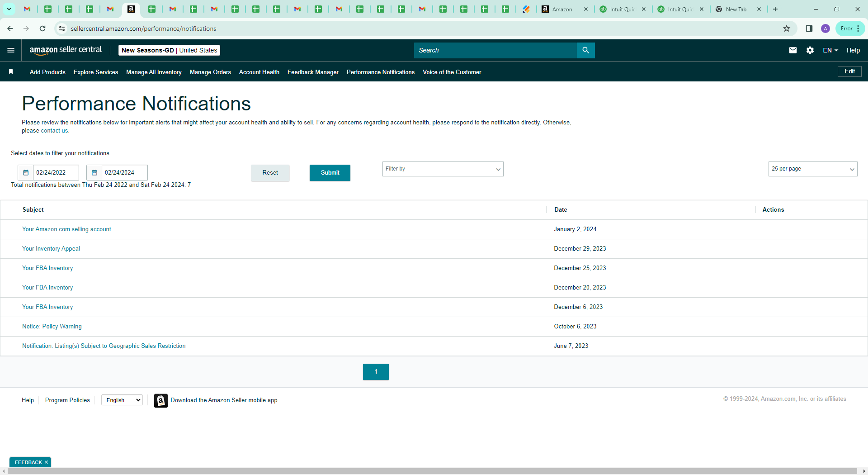Viewport: 868px width, 475px height.
Task: Click the bookmark flag icon
Action: click(x=11, y=72)
